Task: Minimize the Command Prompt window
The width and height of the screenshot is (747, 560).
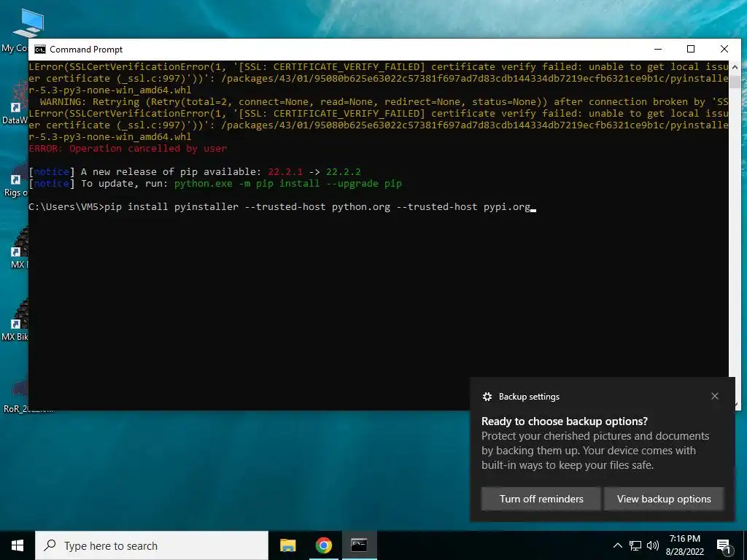Action: point(658,49)
